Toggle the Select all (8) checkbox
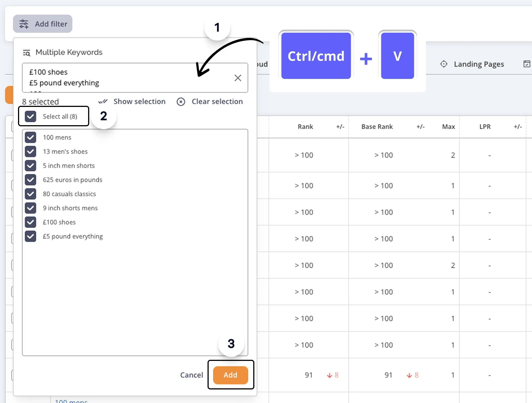The width and height of the screenshot is (532, 403). point(30,116)
